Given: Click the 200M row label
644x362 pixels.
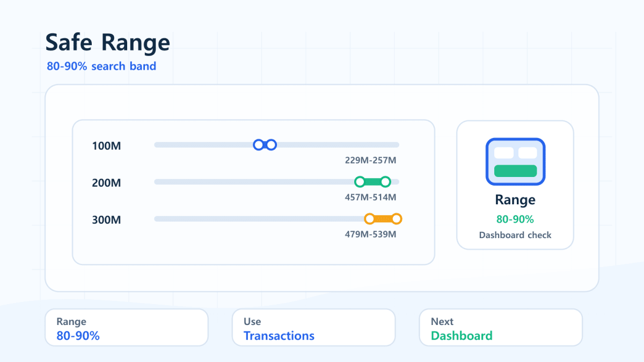Looking at the screenshot, I should tap(106, 183).
